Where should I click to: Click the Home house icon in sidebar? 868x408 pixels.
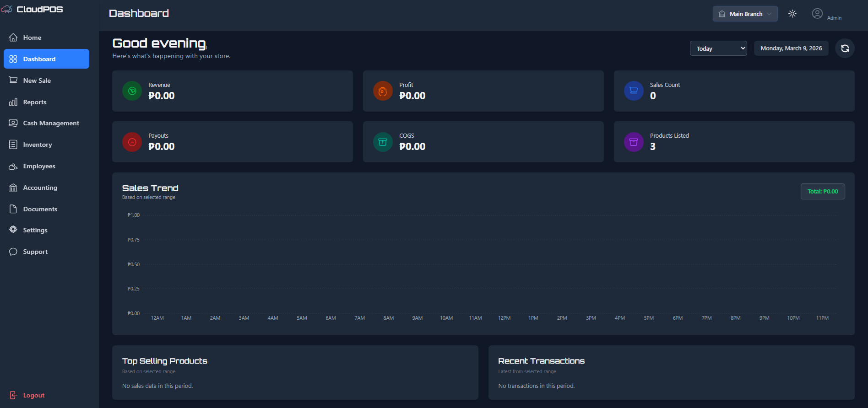13,38
